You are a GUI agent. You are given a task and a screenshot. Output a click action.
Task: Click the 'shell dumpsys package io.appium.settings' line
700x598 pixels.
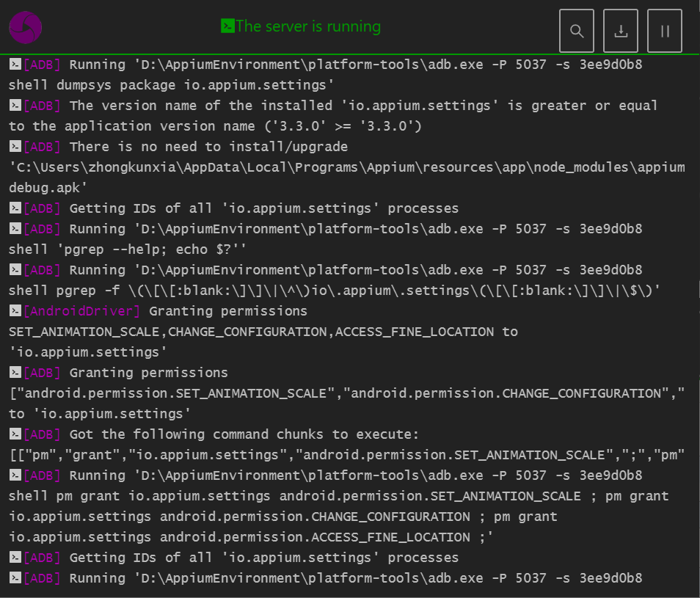[x=172, y=85]
